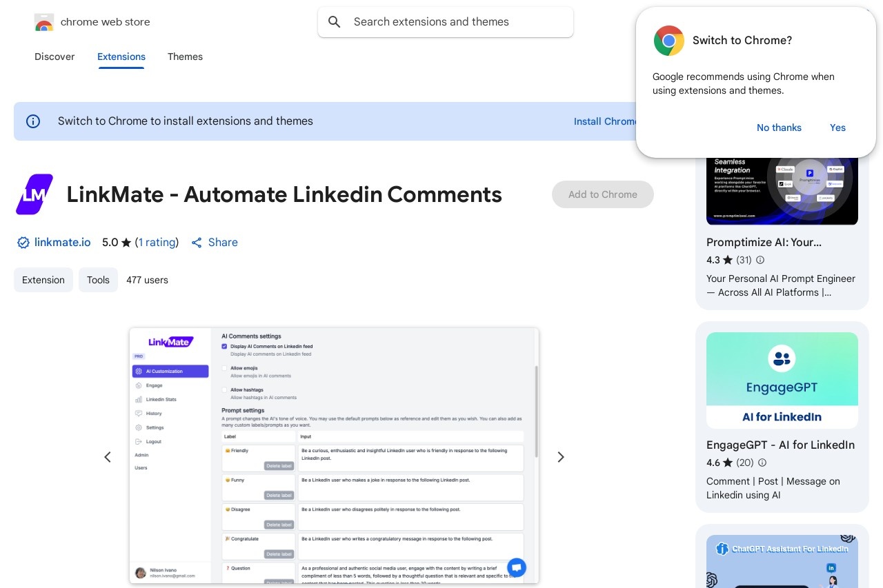Viewport: 883px width, 588px height.
Task: Decline with No thanks in popup
Action: click(779, 128)
